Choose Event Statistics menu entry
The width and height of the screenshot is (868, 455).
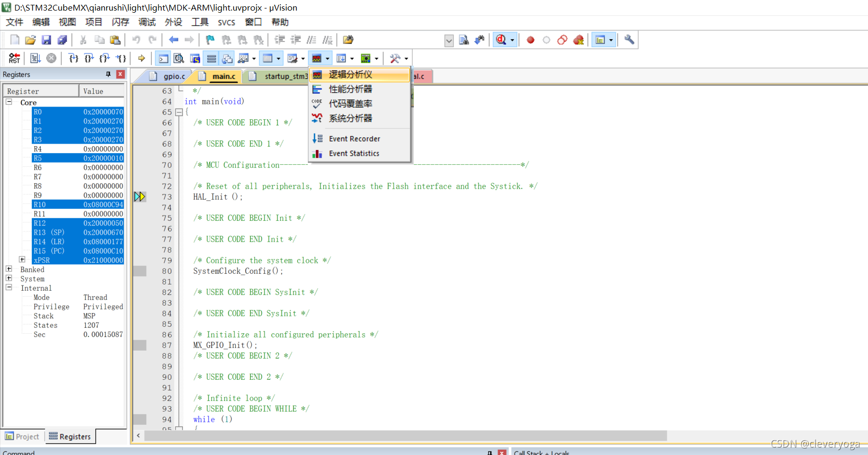360,154
